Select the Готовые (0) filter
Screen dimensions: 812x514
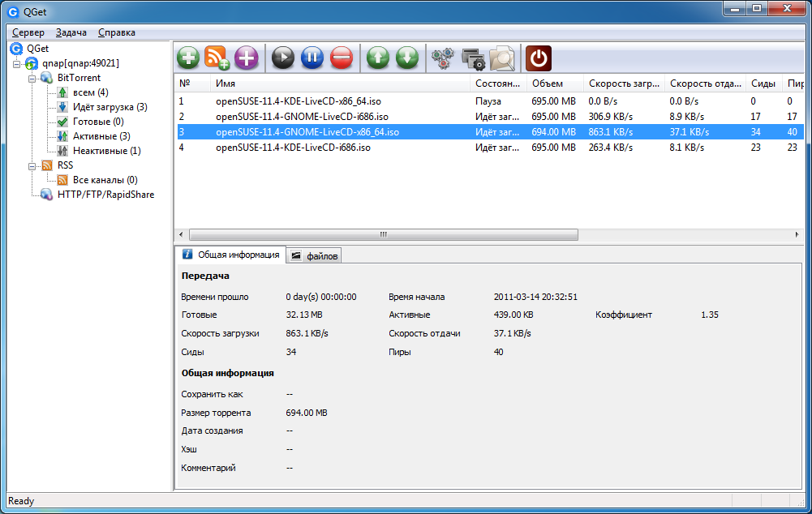[x=98, y=122]
